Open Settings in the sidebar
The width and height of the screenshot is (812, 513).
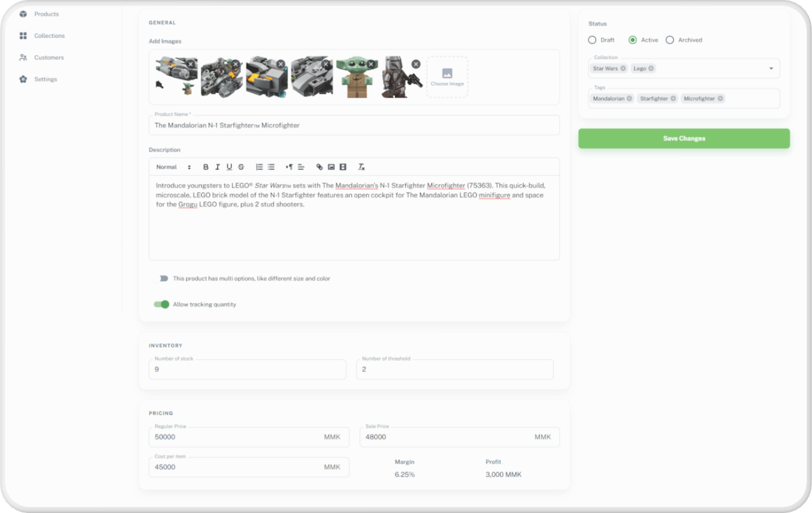pos(46,79)
